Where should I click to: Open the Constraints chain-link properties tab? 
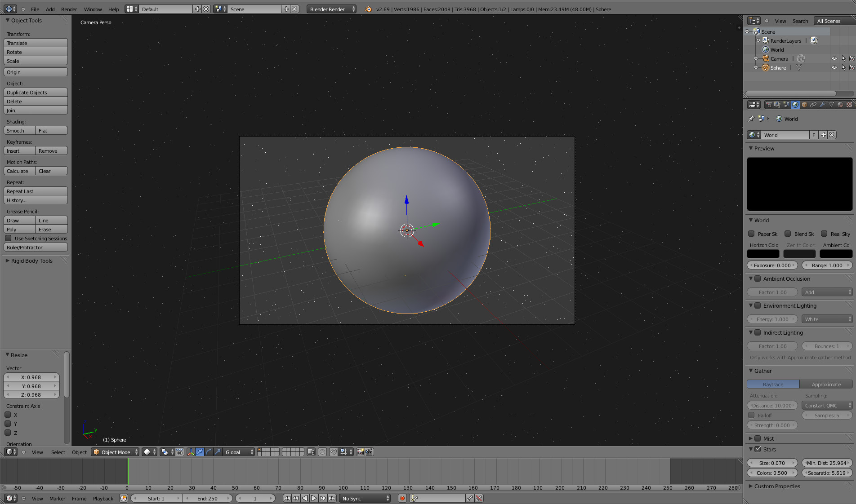point(813,105)
